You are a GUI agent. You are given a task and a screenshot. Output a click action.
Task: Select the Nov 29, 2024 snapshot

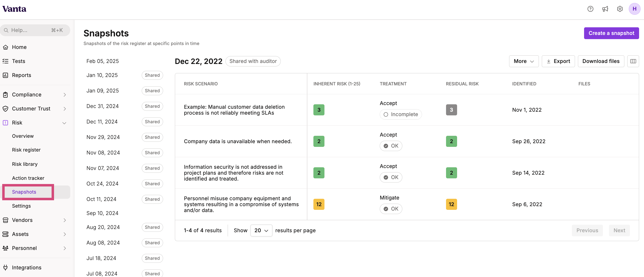tap(103, 137)
